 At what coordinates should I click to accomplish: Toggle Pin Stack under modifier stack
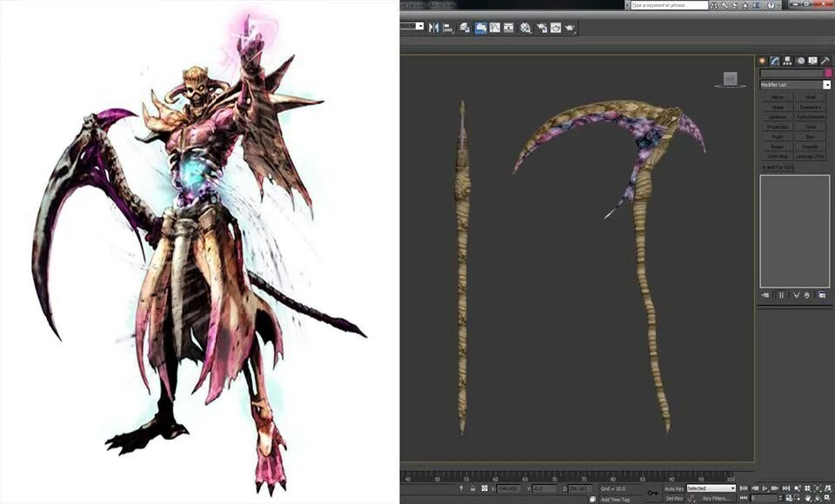[x=765, y=295]
